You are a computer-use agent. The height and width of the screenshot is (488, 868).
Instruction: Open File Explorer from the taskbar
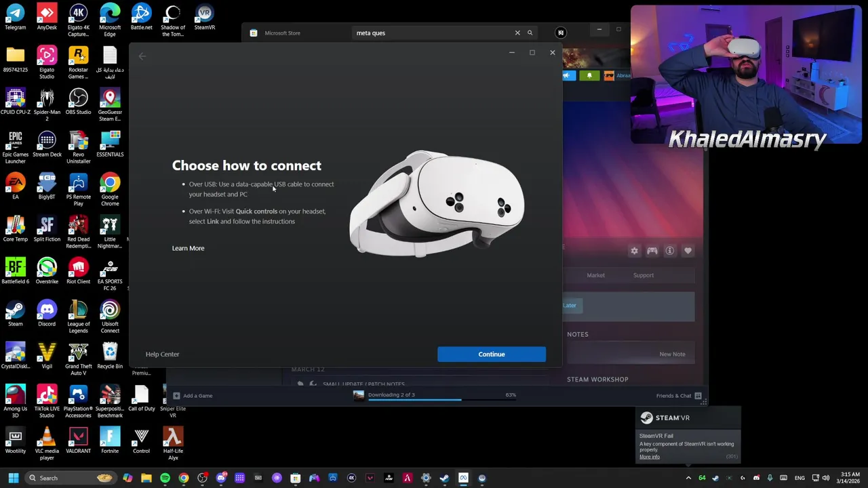(146, 478)
